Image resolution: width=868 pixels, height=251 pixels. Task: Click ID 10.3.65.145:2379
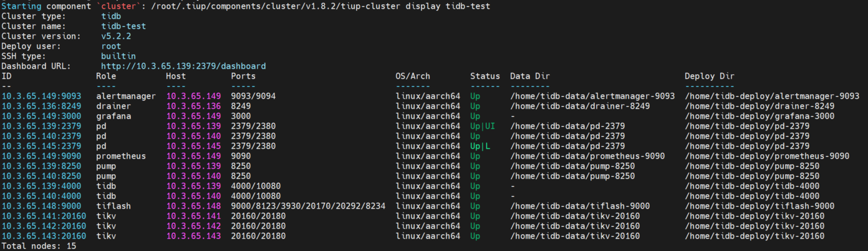tap(41, 146)
